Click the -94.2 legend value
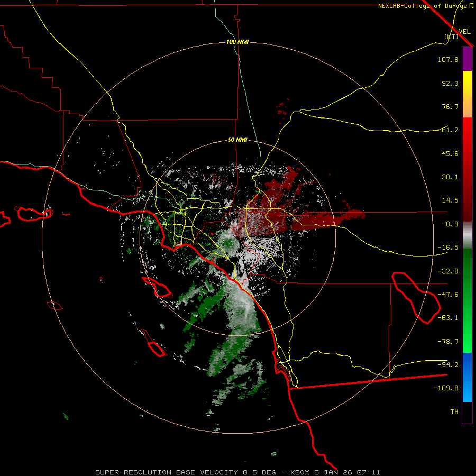This screenshot has width=476, height=476. (x=448, y=365)
